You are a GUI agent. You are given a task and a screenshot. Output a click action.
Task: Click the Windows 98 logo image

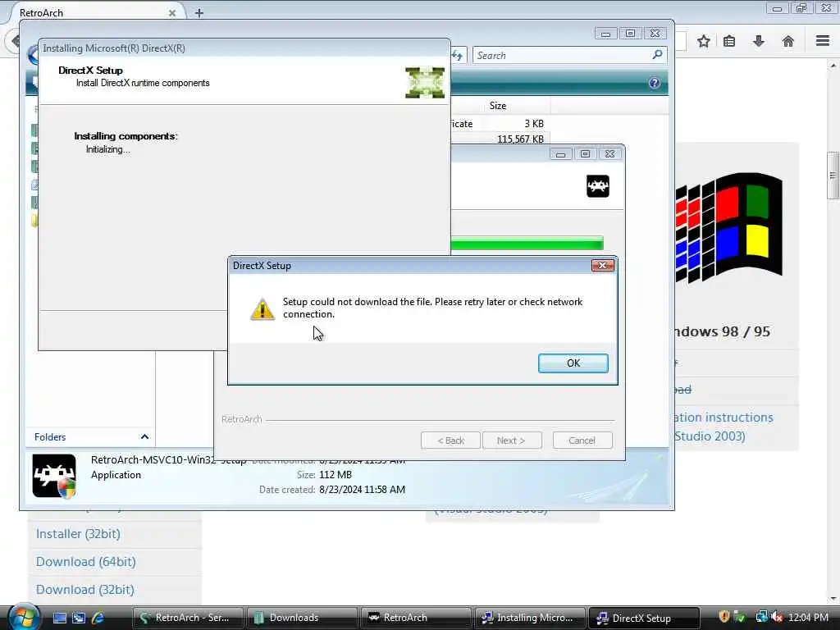tap(728, 227)
